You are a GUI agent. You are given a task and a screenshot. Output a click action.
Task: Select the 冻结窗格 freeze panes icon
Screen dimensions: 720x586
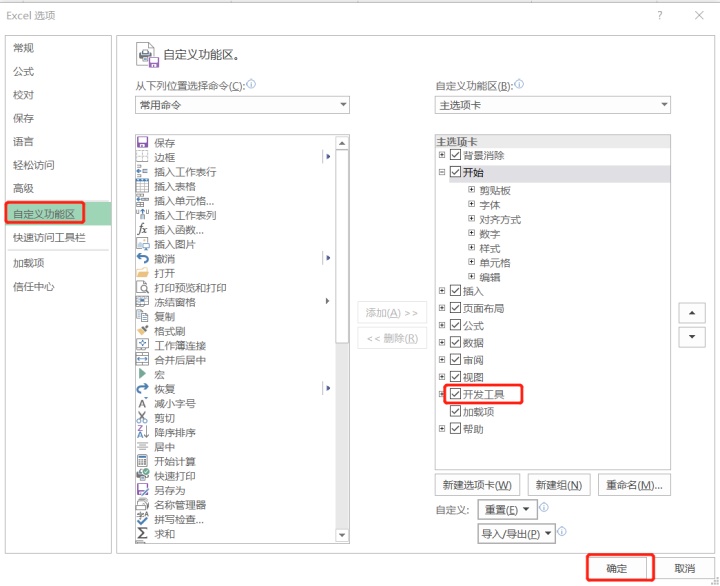coord(142,302)
